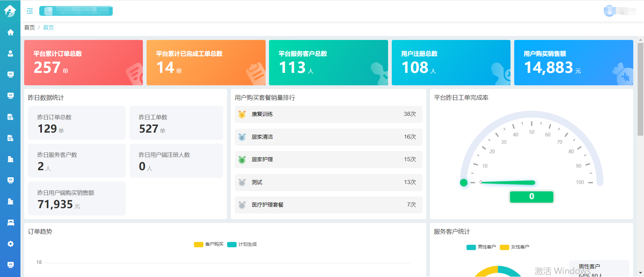The height and width of the screenshot is (277, 644).
Task: Click the grey medal icon for 医疗护理套餐
Action: 242,205
